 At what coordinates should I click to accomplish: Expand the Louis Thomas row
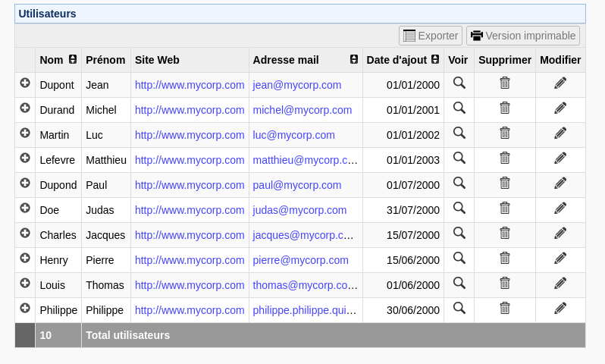[25, 284]
